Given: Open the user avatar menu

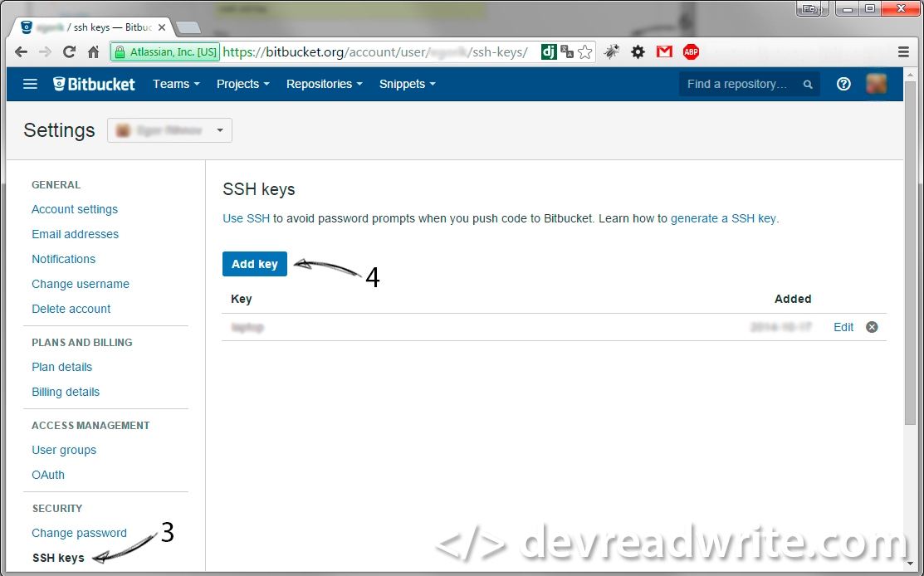Looking at the screenshot, I should pyautogui.click(x=877, y=84).
